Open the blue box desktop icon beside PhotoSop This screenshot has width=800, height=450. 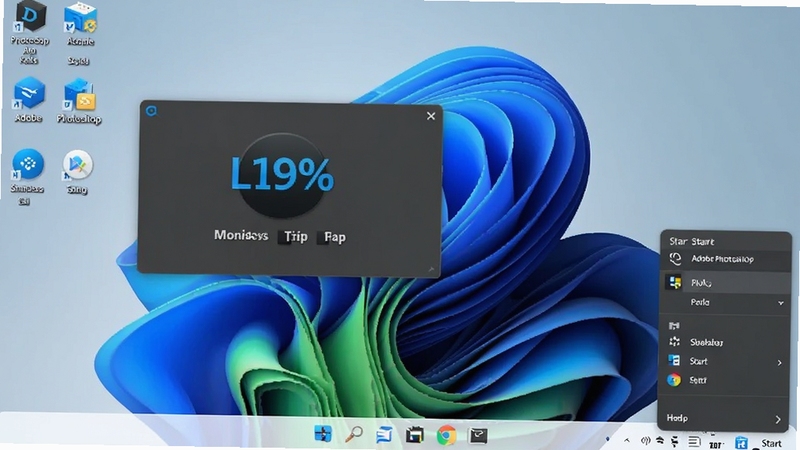click(80, 33)
